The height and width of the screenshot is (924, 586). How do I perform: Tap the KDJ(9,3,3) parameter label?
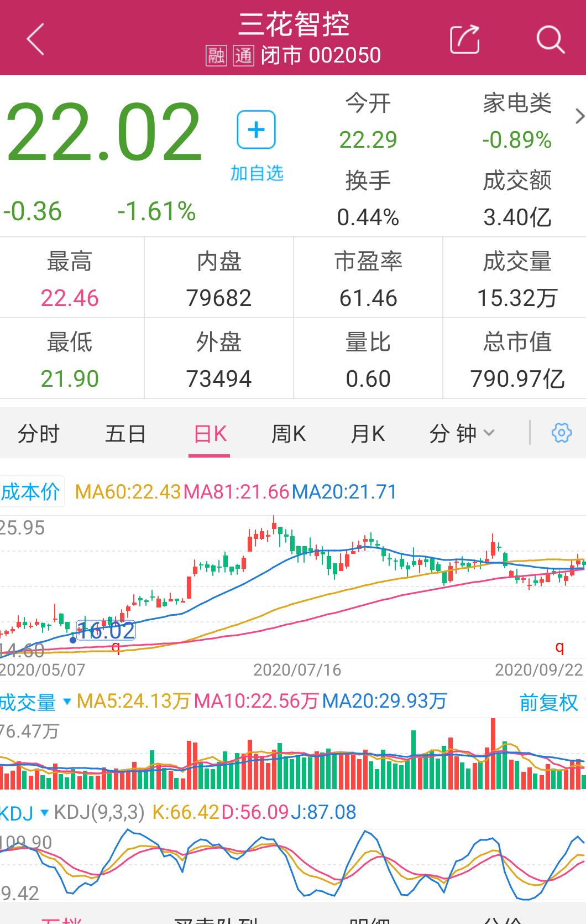click(x=100, y=812)
